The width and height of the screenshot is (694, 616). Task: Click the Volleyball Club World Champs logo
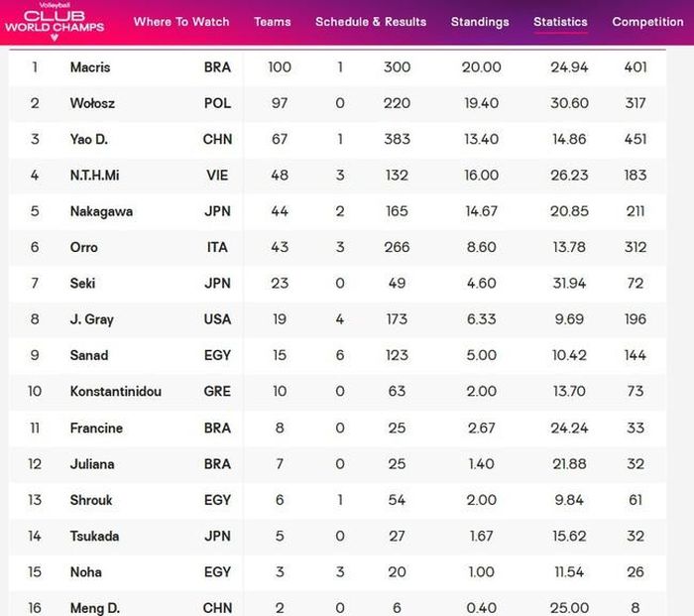(x=55, y=22)
